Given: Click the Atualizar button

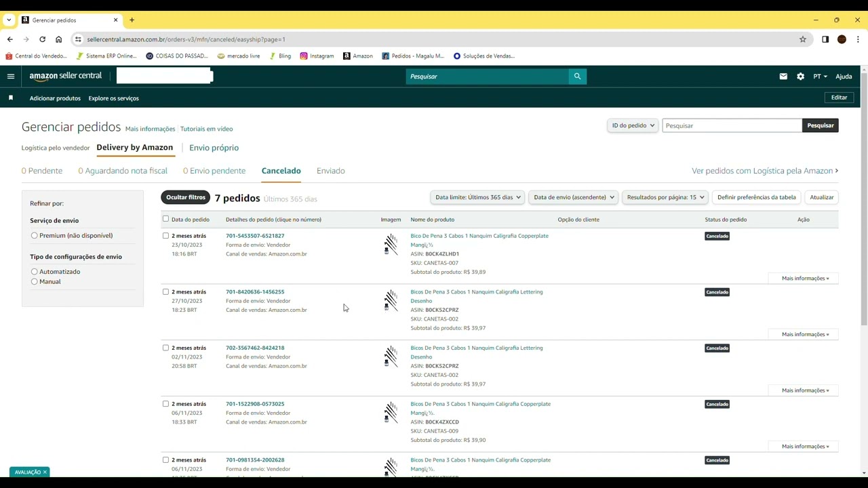Looking at the screenshot, I should click(x=822, y=197).
